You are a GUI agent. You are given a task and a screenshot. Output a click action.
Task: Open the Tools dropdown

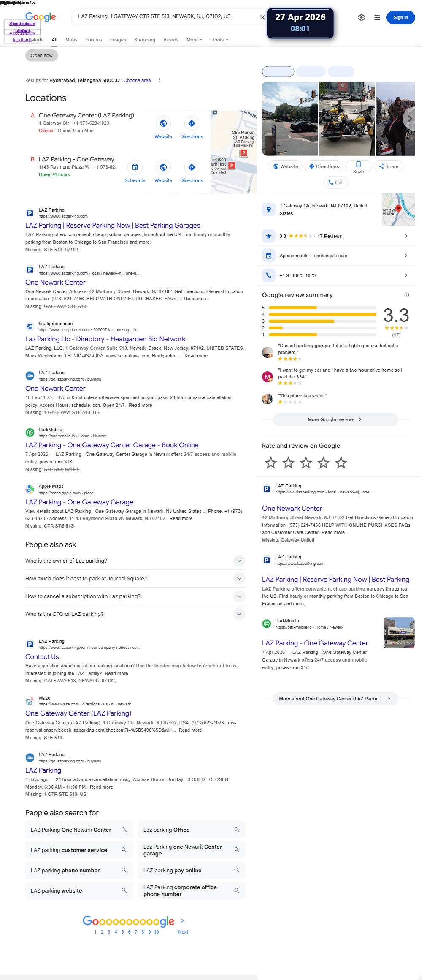220,40
